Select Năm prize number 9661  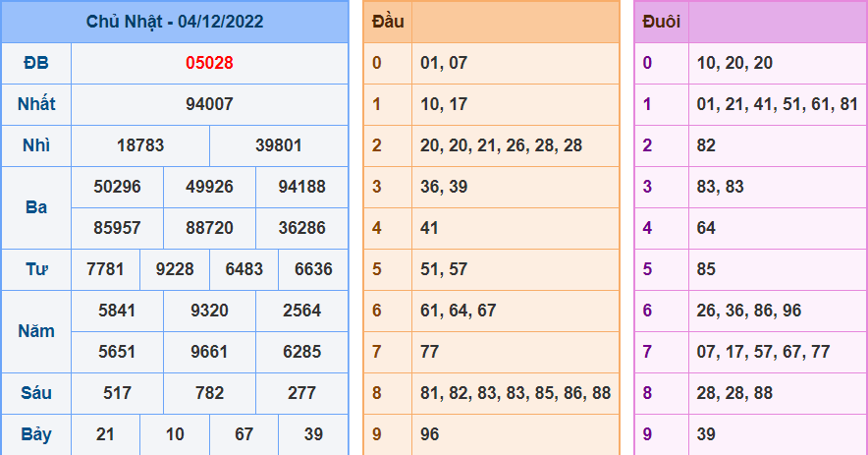click(209, 352)
